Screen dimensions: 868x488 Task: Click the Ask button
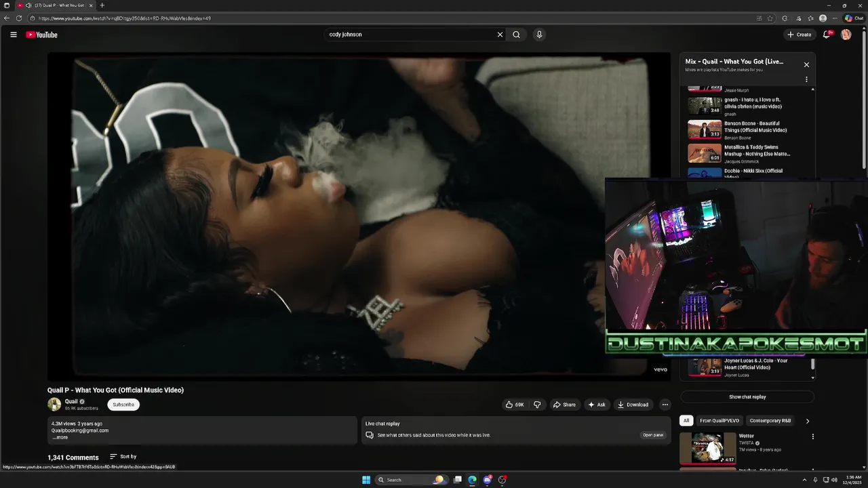point(597,405)
